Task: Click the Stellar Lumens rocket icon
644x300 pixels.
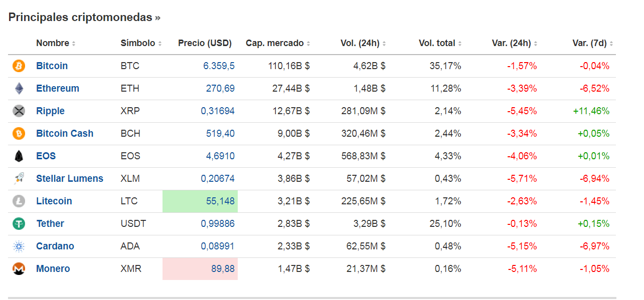Action: [19, 179]
